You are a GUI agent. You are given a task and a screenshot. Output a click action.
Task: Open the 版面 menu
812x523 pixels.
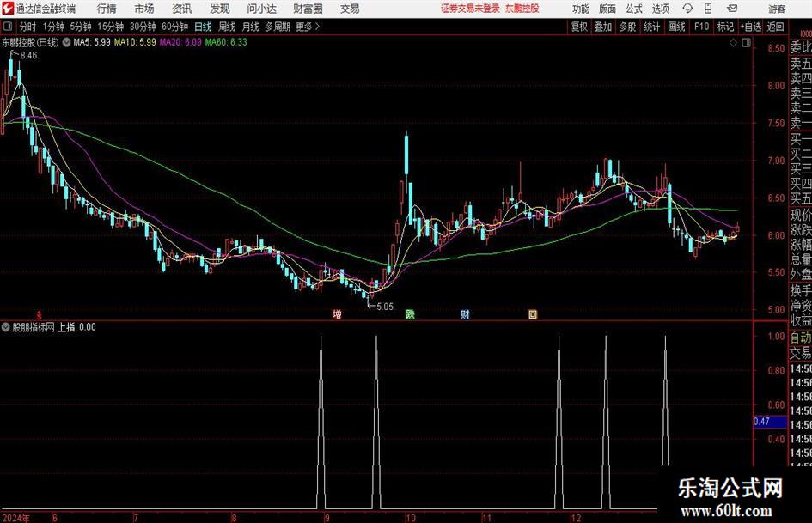(607, 9)
